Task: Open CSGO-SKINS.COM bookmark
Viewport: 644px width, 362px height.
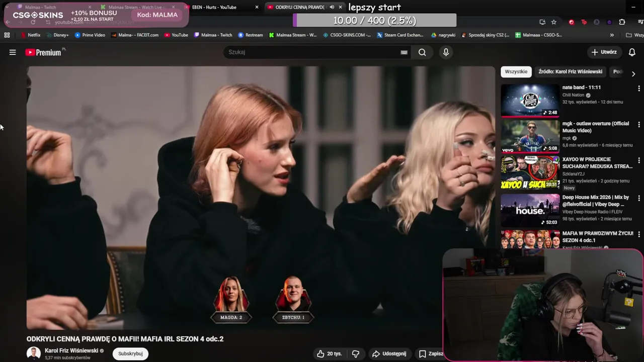Action: pos(347,35)
